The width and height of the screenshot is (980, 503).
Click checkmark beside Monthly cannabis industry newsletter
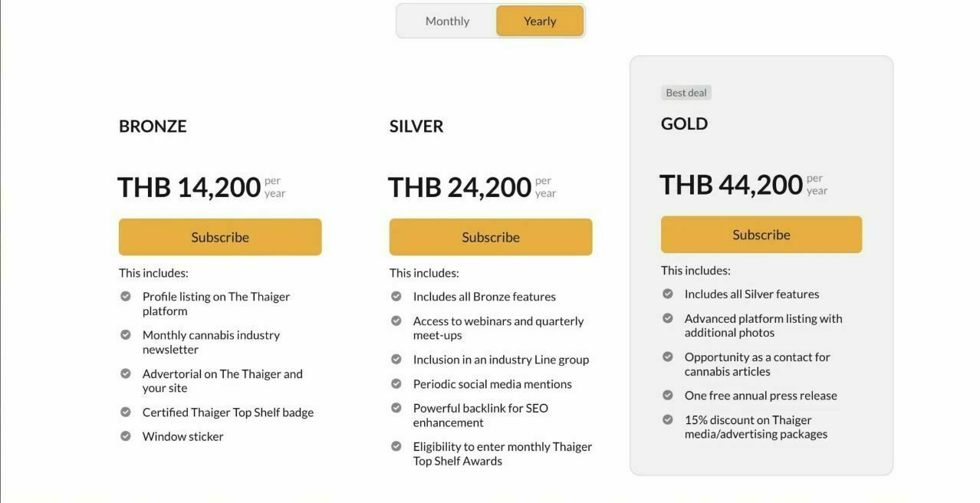click(126, 334)
